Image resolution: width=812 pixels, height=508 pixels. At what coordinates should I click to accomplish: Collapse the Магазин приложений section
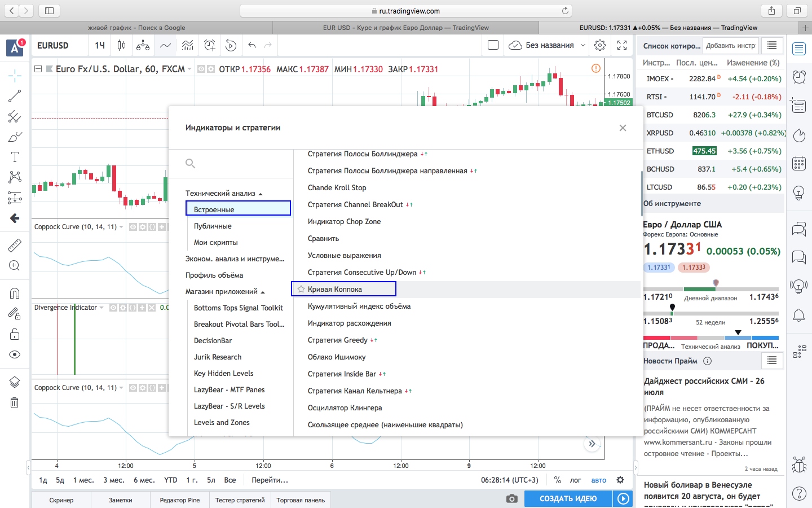[x=225, y=291]
